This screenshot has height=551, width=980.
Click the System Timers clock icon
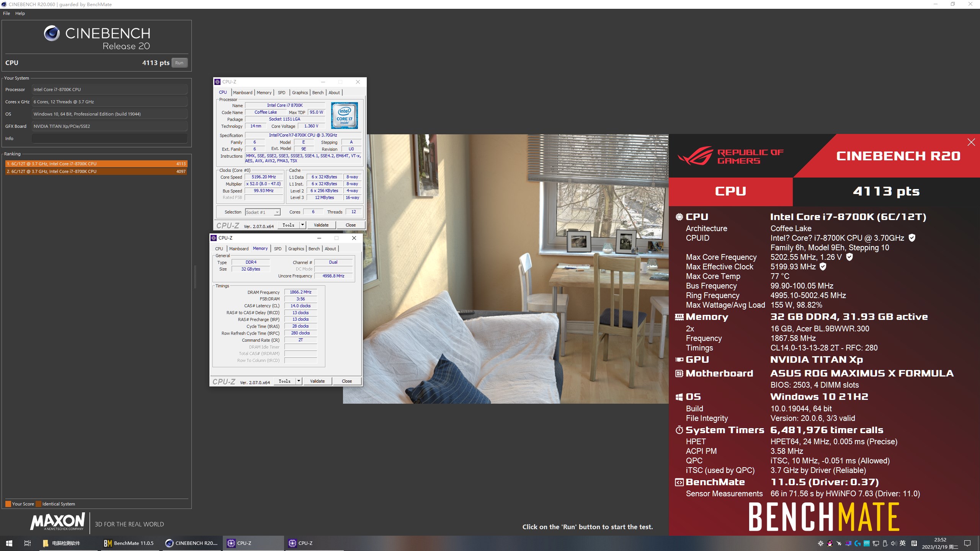(679, 430)
